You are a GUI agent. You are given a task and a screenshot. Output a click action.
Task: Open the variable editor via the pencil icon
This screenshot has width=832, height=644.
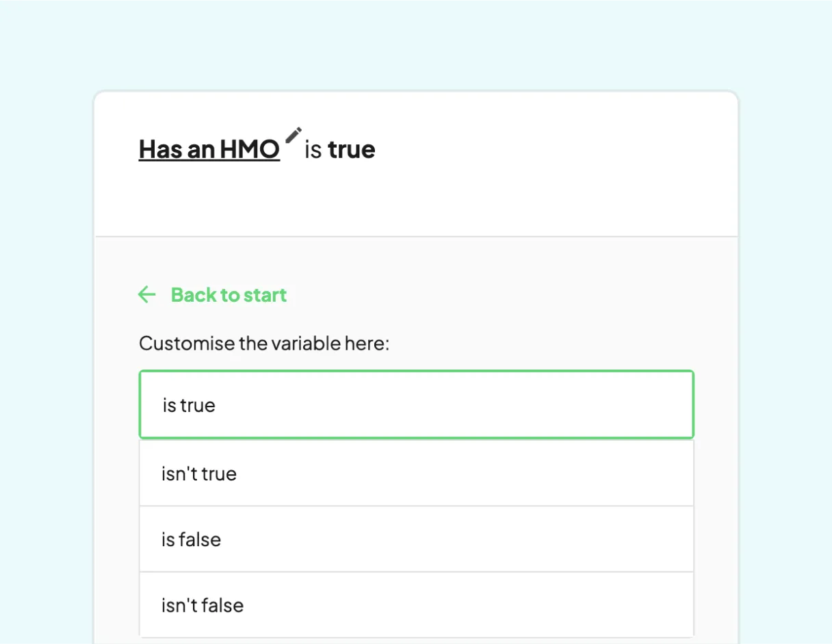[294, 134]
